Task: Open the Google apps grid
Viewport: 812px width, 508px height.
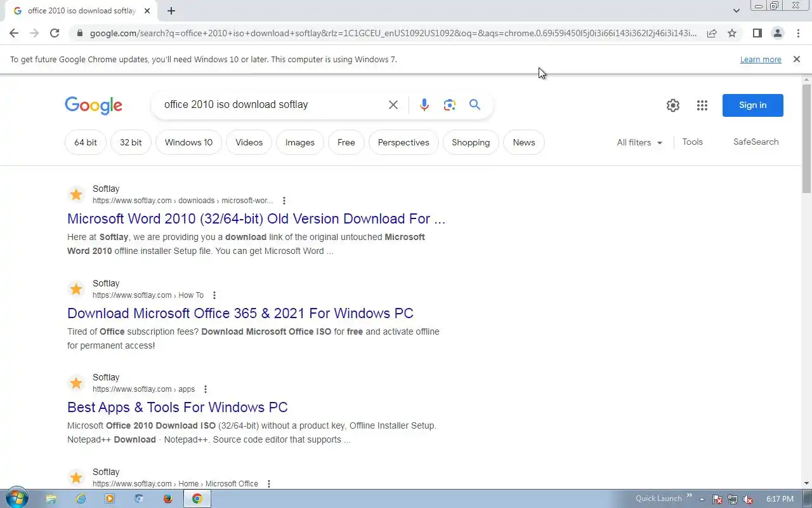Action: (x=702, y=105)
